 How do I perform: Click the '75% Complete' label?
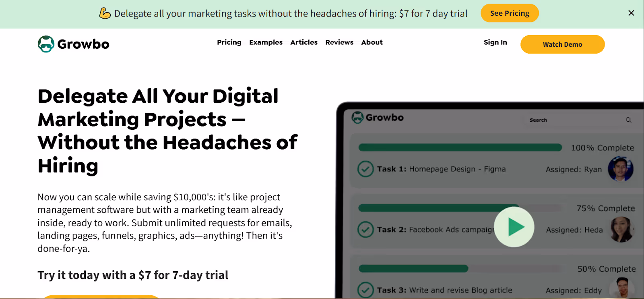click(x=606, y=208)
